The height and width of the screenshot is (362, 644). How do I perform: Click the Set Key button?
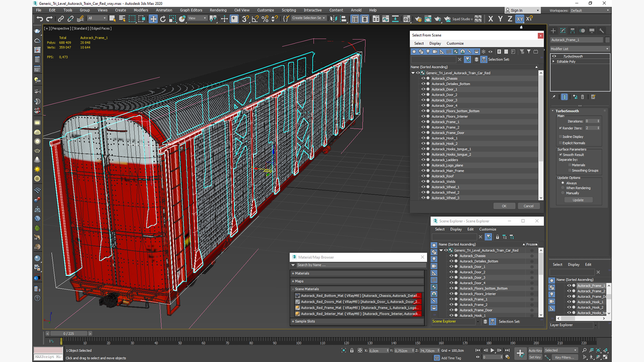[x=535, y=357]
